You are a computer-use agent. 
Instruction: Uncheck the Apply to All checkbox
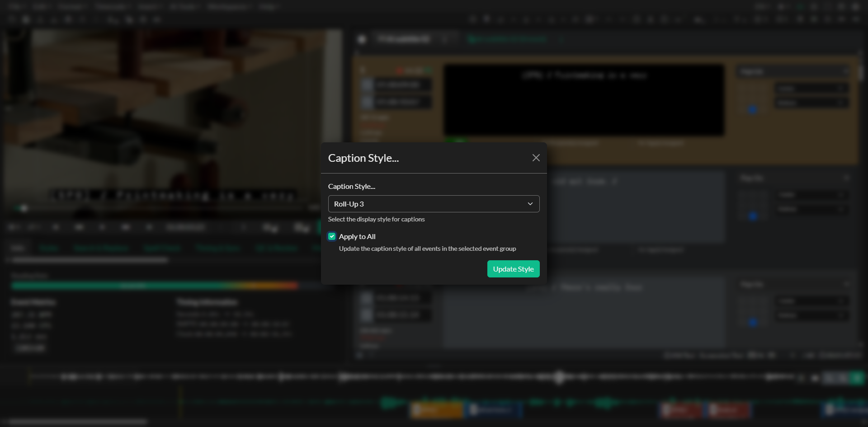[x=331, y=236]
